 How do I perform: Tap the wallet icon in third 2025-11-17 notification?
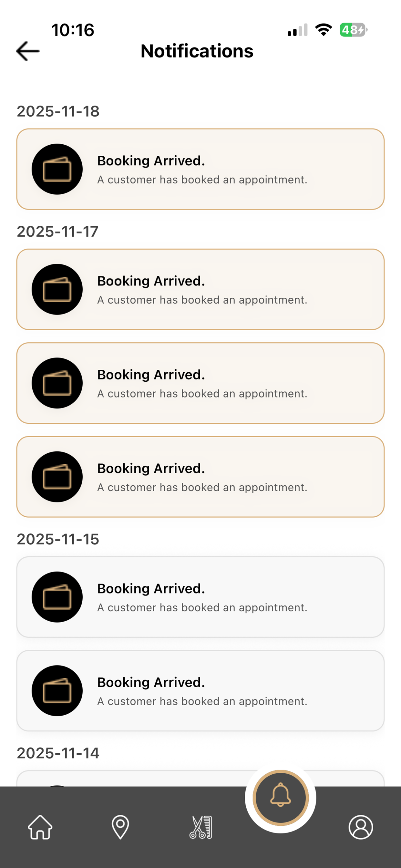(x=57, y=477)
